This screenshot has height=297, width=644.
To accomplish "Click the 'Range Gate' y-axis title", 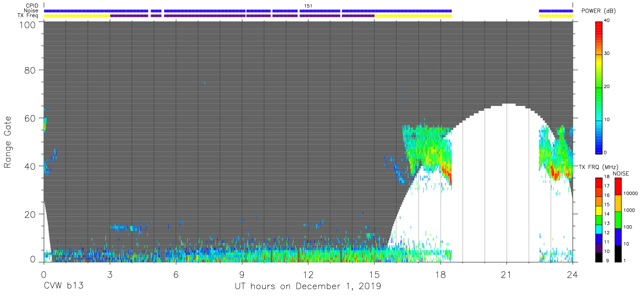I will click(x=8, y=142).
